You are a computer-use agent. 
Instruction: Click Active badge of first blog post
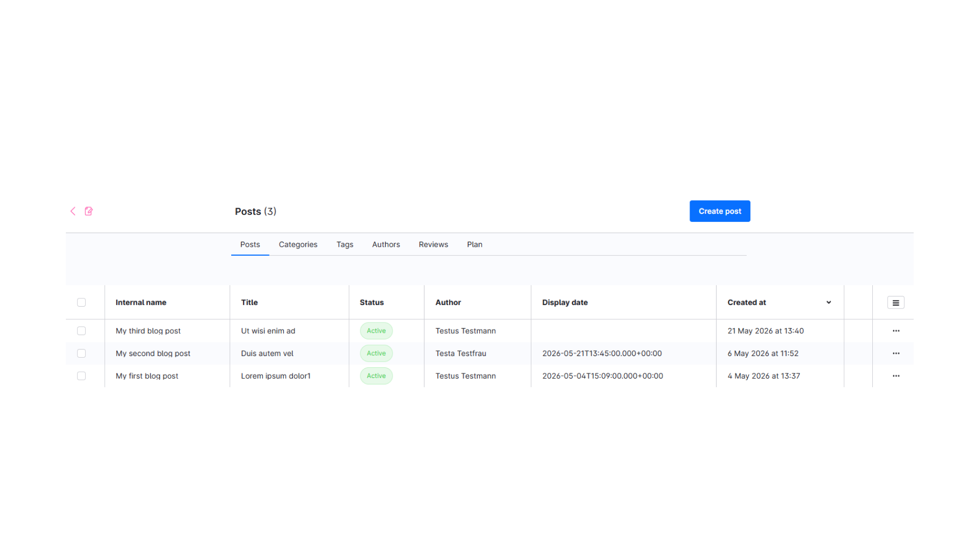(376, 376)
